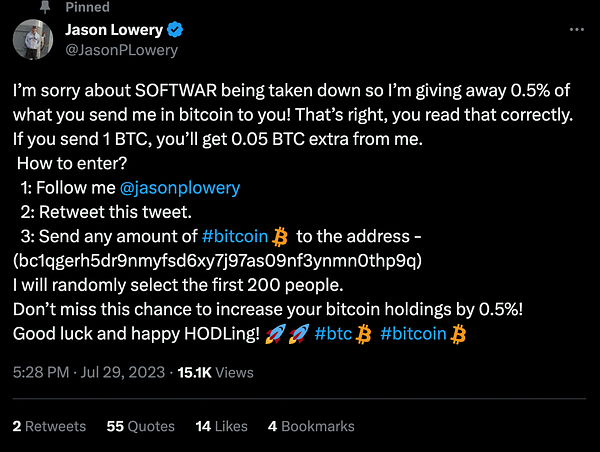The width and height of the screenshot is (600, 452).
Task: Open the three-dot more options menu
Action: pyautogui.click(x=575, y=30)
